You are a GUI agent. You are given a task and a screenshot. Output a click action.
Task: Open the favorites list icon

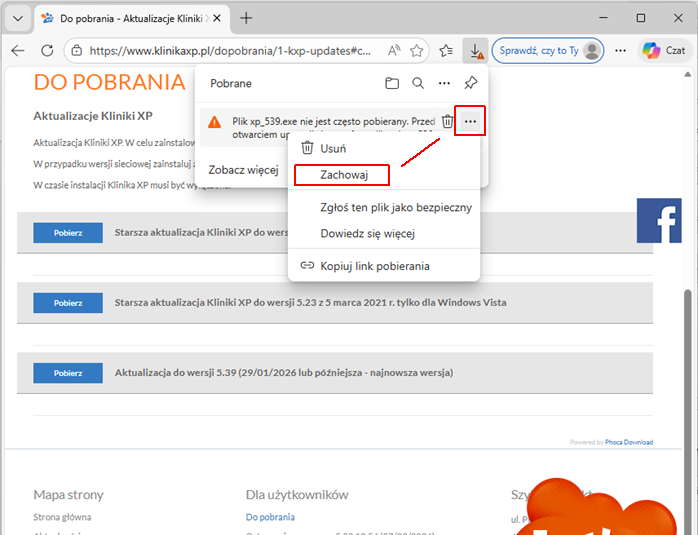(x=447, y=50)
